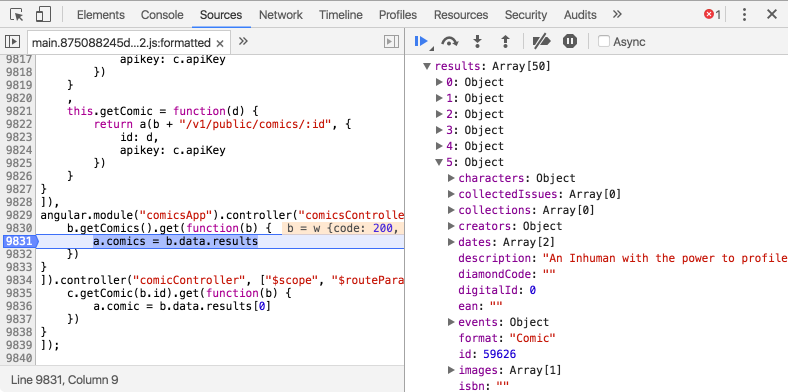
Task: Show the file navigator pane
Action: pos(13,42)
